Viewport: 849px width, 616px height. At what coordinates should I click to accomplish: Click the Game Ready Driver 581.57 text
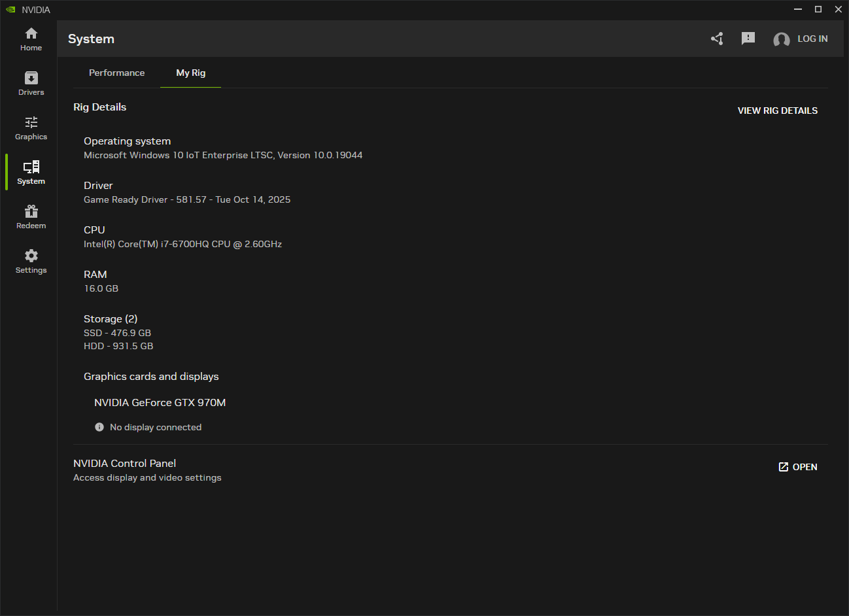pyautogui.click(x=187, y=199)
